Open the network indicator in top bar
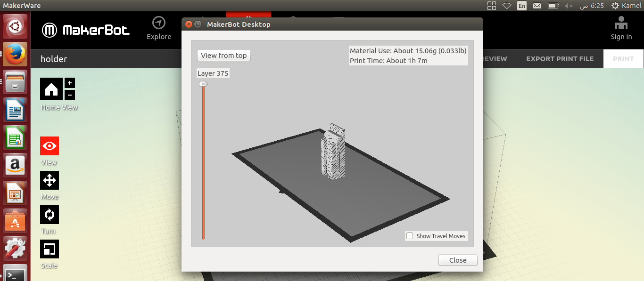Image resolution: width=644 pixels, height=281 pixels. 507,6
